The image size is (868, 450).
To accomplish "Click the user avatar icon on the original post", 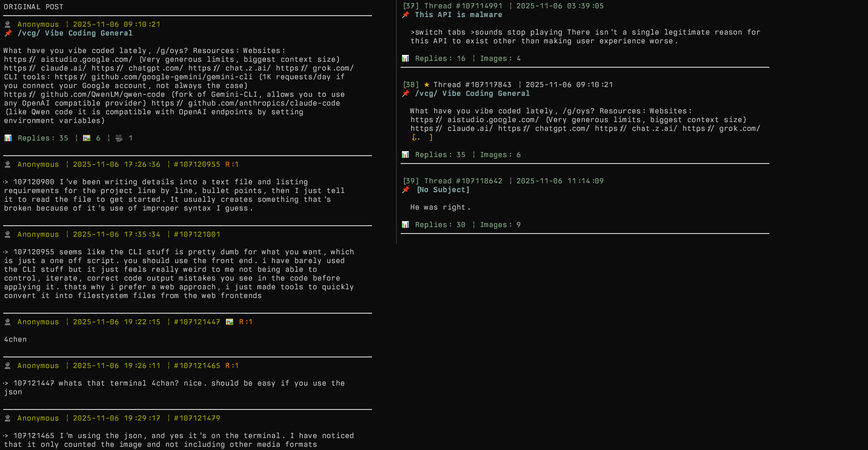I will click(x=7, y=24).
